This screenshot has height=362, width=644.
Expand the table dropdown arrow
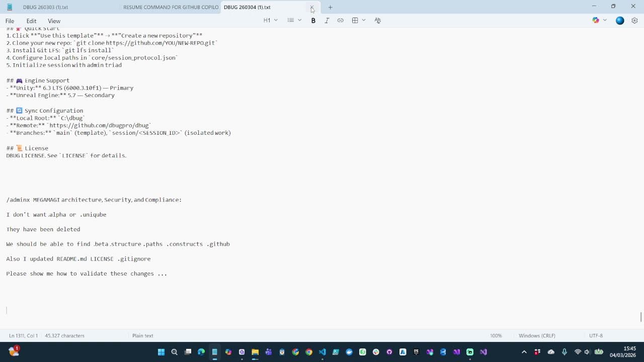pos(363,21)
